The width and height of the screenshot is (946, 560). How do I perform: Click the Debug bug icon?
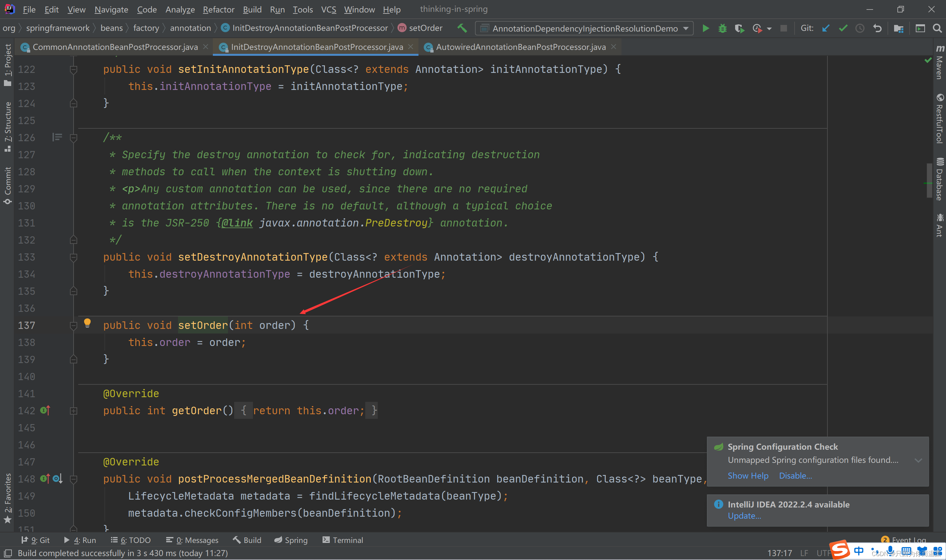point(722,28)
